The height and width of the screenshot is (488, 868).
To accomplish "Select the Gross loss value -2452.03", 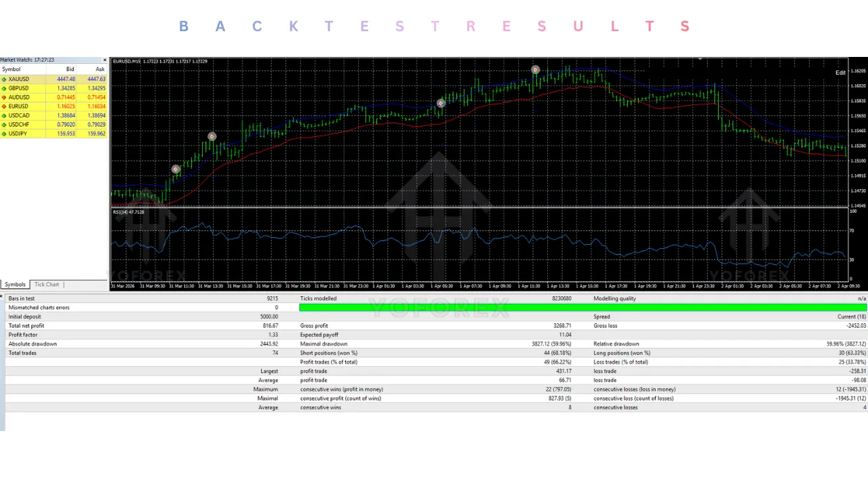I will 856,326.
